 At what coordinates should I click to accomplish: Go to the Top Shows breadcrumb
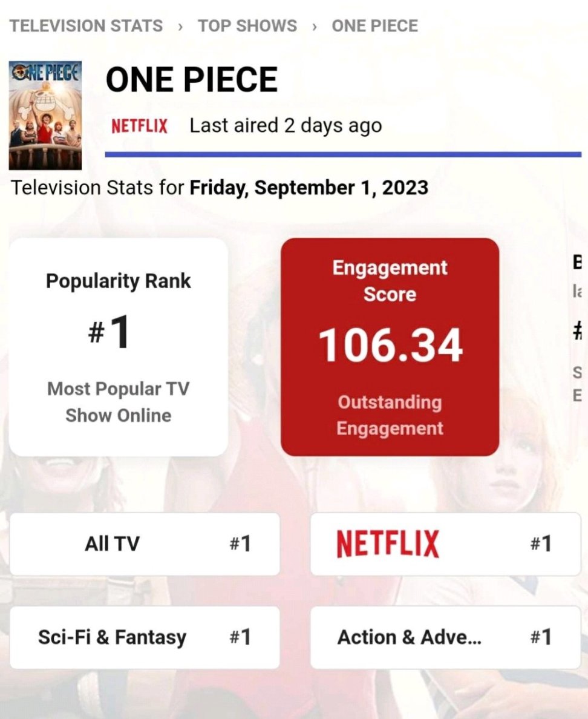point(247,25)
